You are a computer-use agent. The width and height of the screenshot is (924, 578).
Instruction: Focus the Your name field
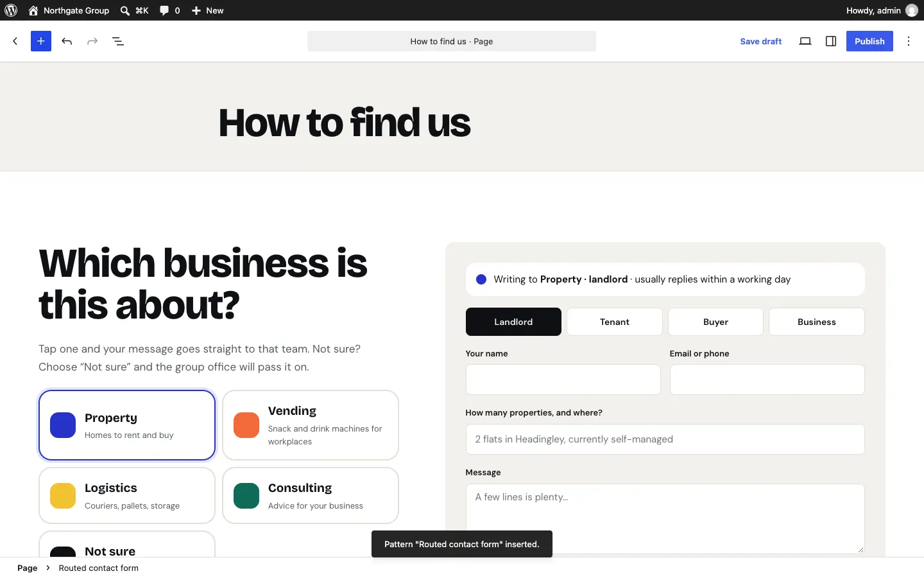tap(563, 380)
